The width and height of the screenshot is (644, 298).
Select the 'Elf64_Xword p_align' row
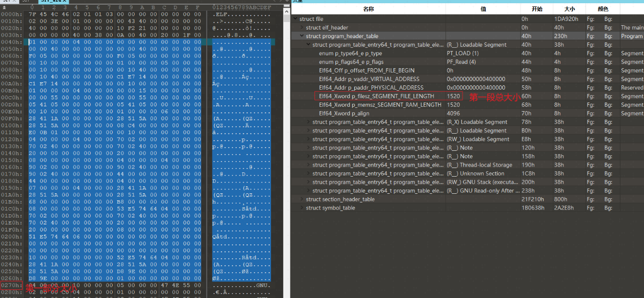(x=467, y=113)
